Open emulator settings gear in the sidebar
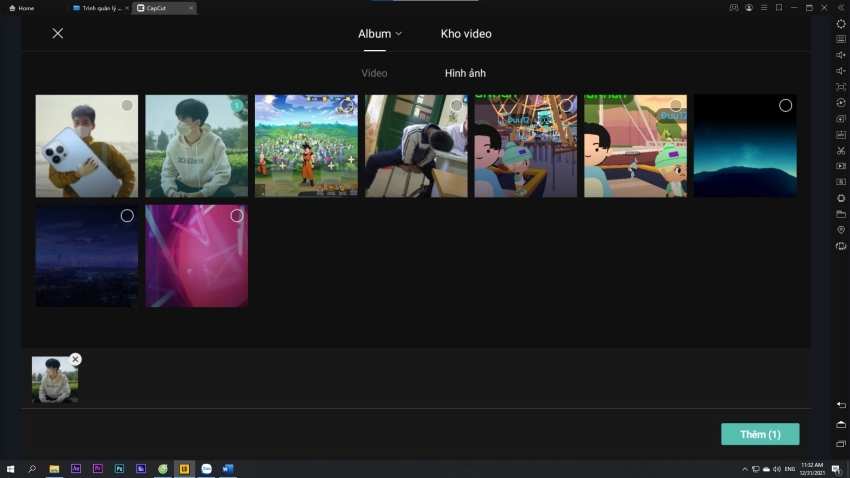 pyautogui.click(x=841, y=23)
